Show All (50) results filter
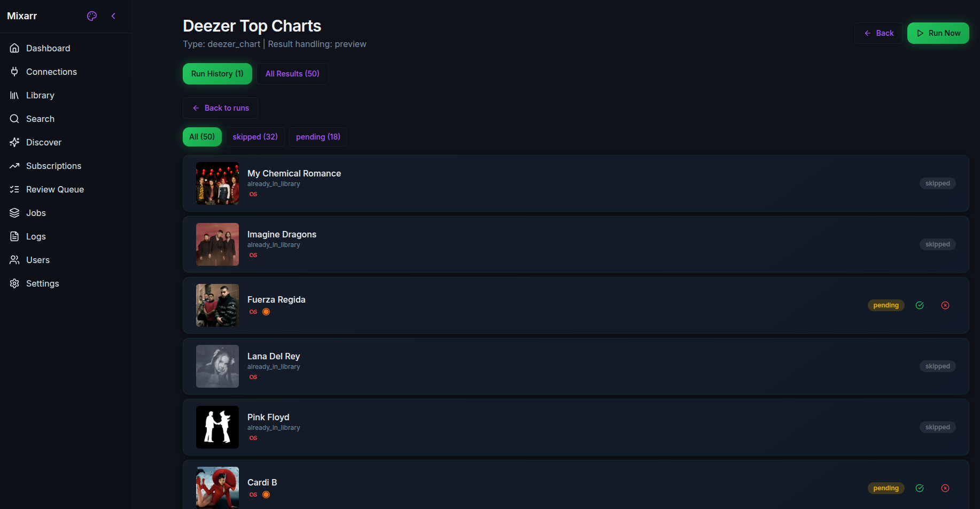 202,137
